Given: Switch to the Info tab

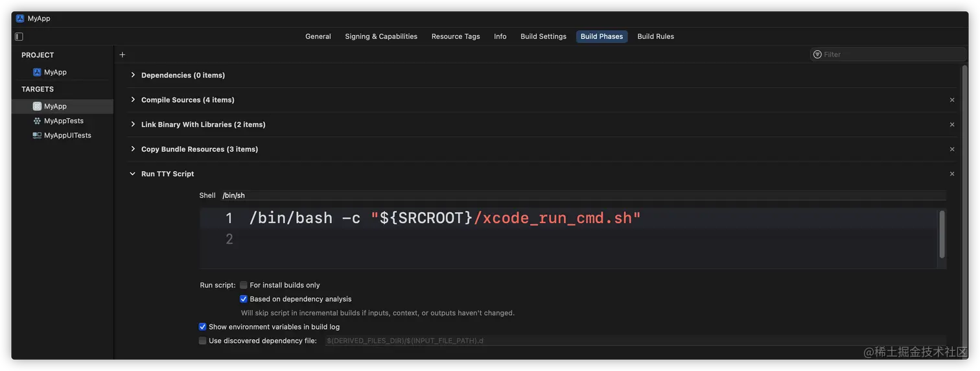Looking at the screenshot, I should (500, 36).
